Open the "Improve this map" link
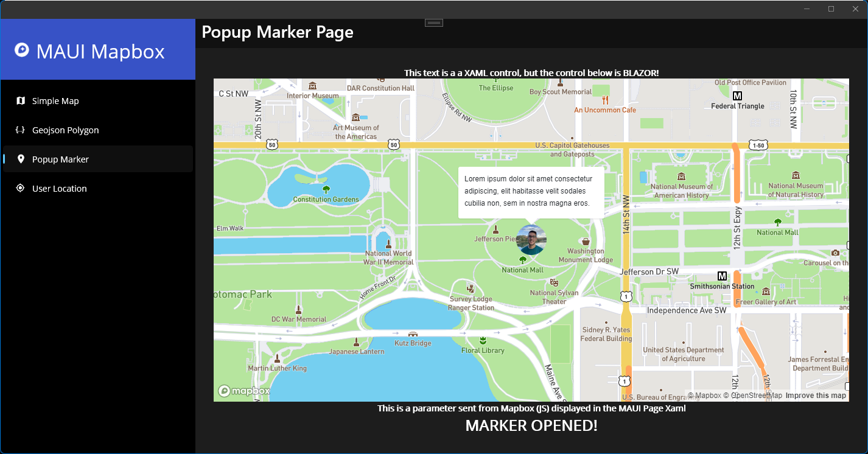The image size is (868, 454). 816,395
